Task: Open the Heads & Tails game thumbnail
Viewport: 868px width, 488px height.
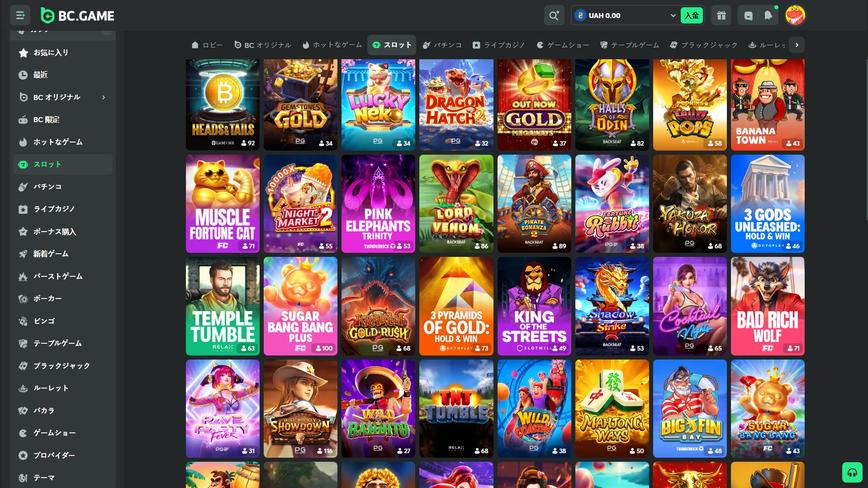Action: coord(223,104)
